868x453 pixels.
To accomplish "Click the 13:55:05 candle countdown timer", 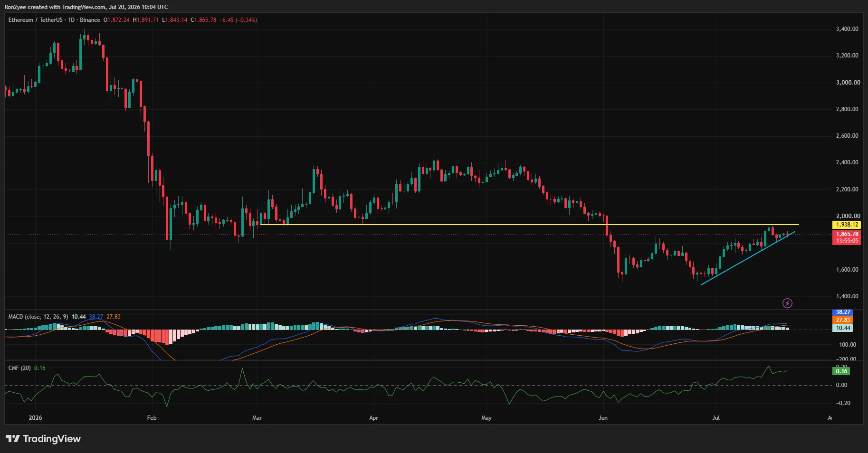I will (847, 241).
